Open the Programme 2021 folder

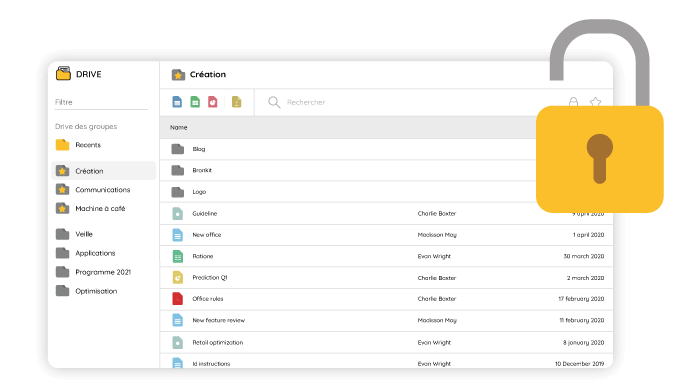[x=93, y=272]
